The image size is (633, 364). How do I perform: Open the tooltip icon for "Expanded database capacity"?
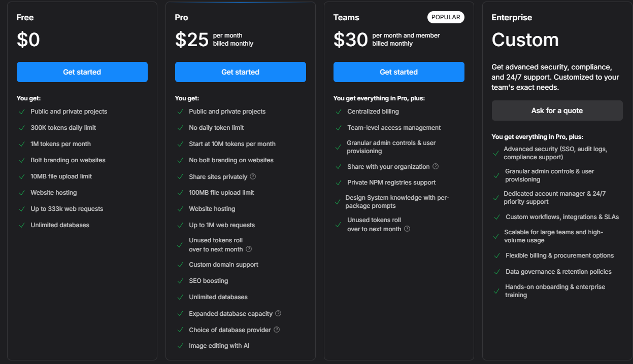(278, 313)
